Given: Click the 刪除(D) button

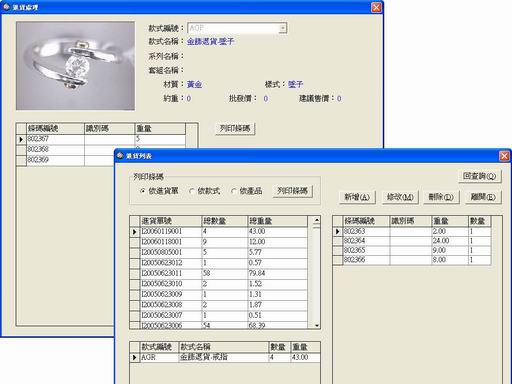Looking at the screenshot, I should [x=441, y=197].
